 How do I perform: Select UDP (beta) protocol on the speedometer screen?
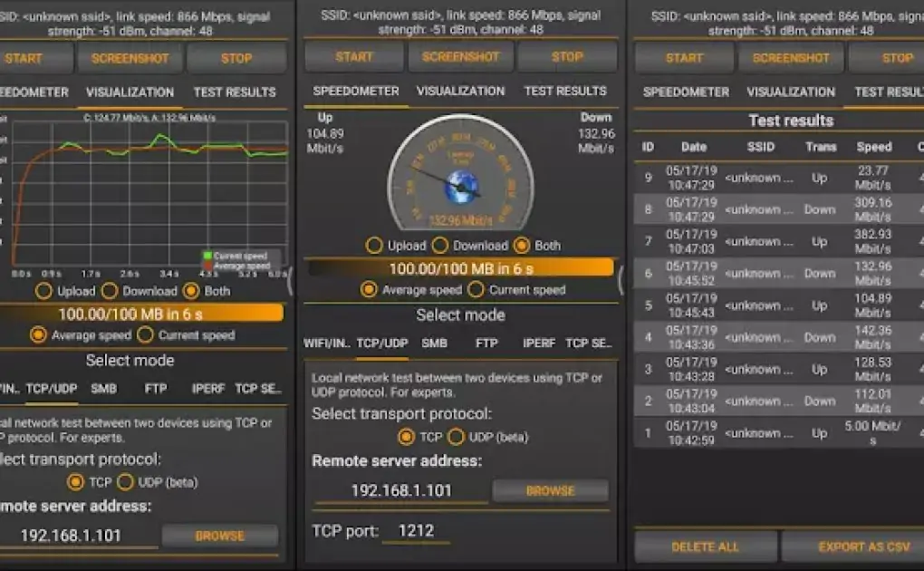(456, 437)
